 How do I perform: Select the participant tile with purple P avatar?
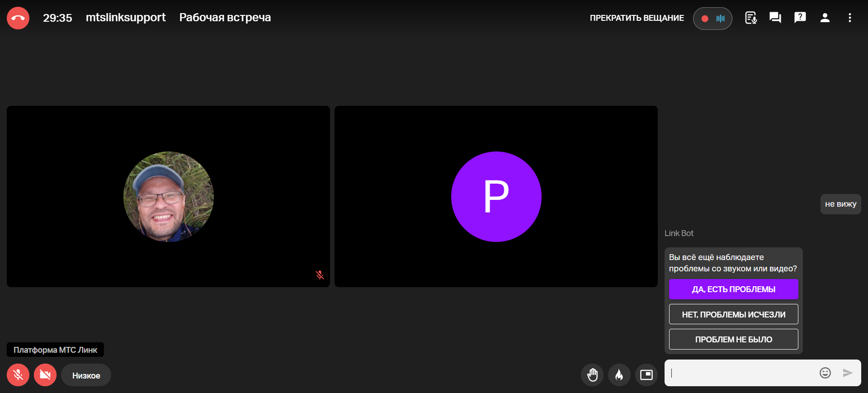(x=496, y=196)
